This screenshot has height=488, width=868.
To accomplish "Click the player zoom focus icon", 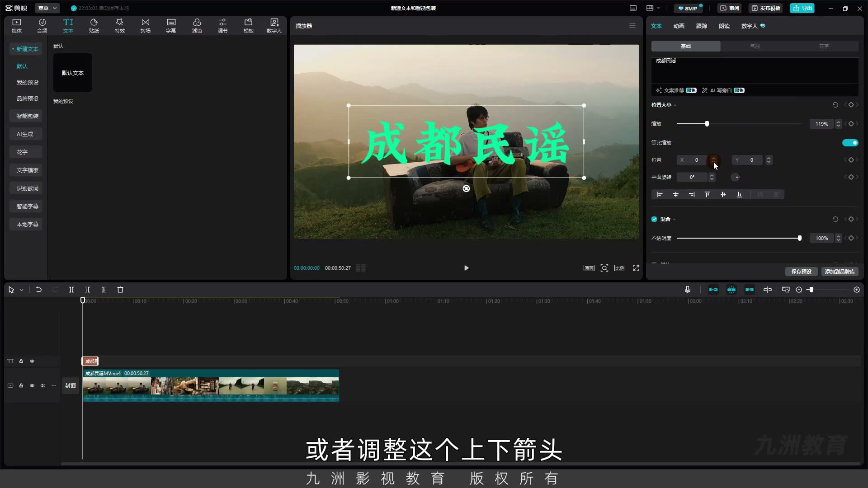I will tap(604, 268).
